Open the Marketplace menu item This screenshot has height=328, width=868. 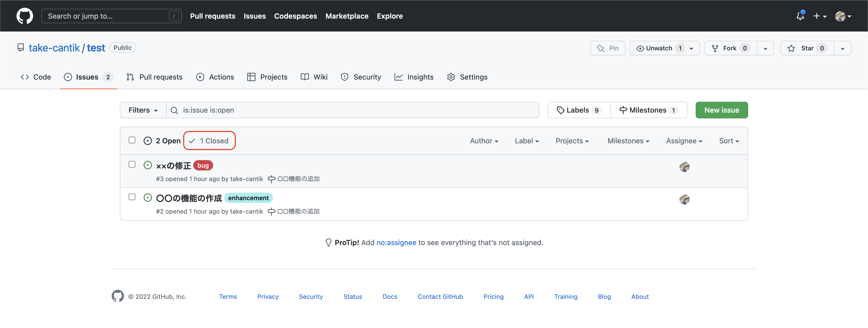click(x=347, y=16)
